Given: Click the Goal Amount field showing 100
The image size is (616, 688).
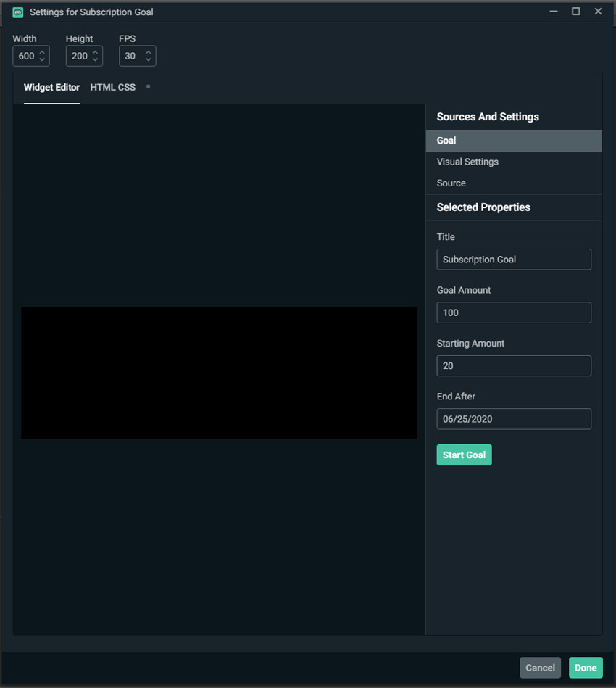Looking at the screenshot, I should click(514, 312).
